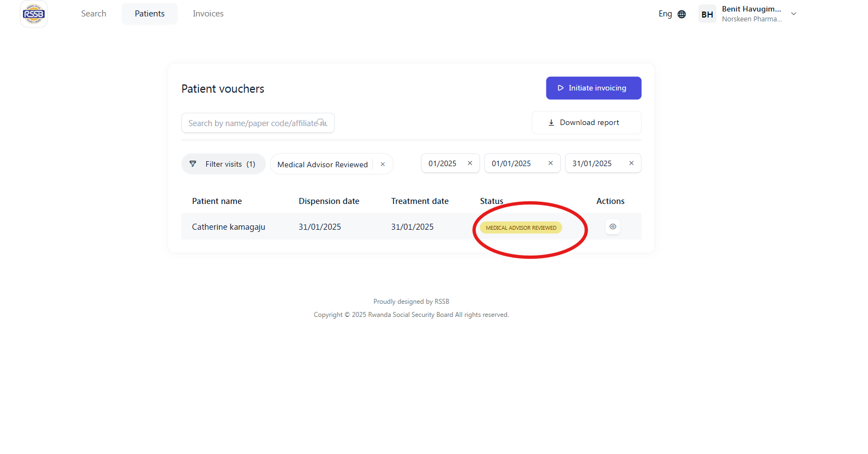Click the funnel filter icon

coord(193,164)
